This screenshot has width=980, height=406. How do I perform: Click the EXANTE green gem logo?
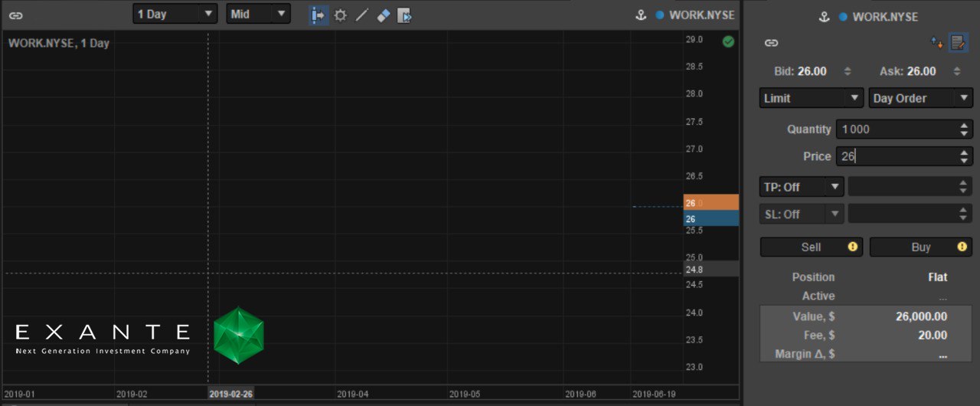[x=238, y=336]
